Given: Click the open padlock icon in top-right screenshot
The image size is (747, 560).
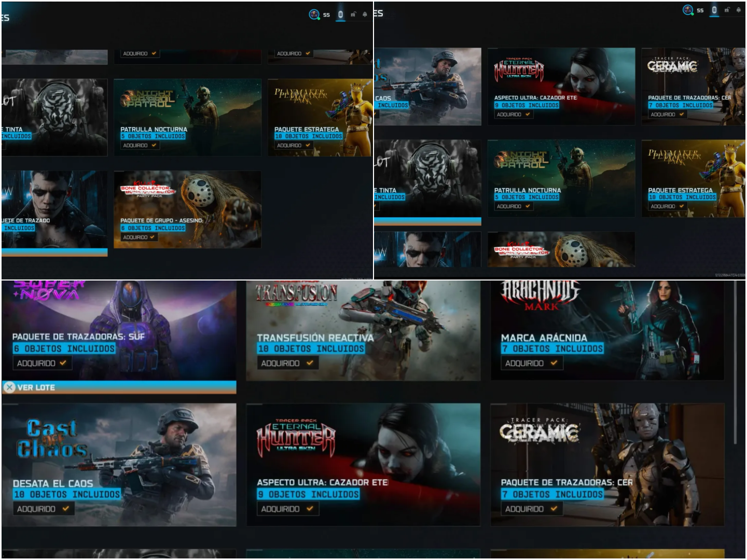Looking at the screenshot, I should point(727,10).
